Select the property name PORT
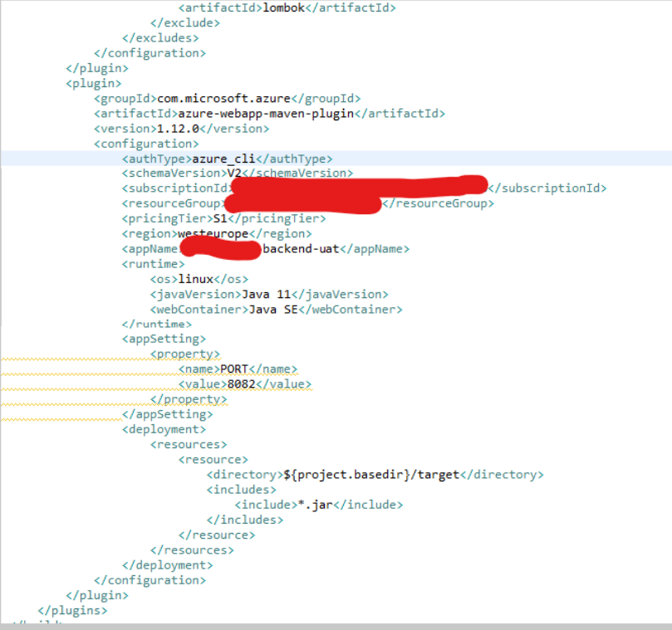672x630 pixels. [x=233, y=369]
